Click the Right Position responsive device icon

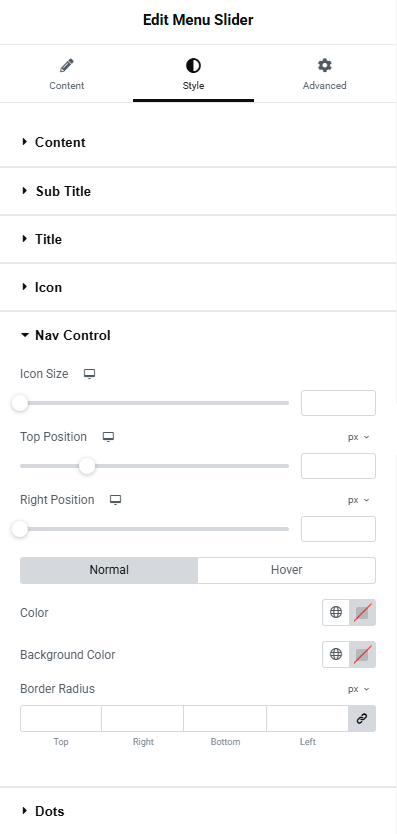coord(115,500)
